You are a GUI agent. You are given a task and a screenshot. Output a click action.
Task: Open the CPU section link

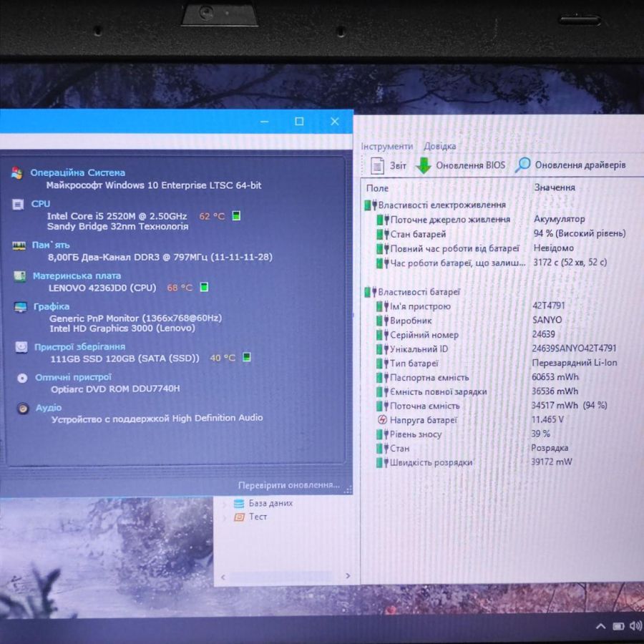[40, 204]
